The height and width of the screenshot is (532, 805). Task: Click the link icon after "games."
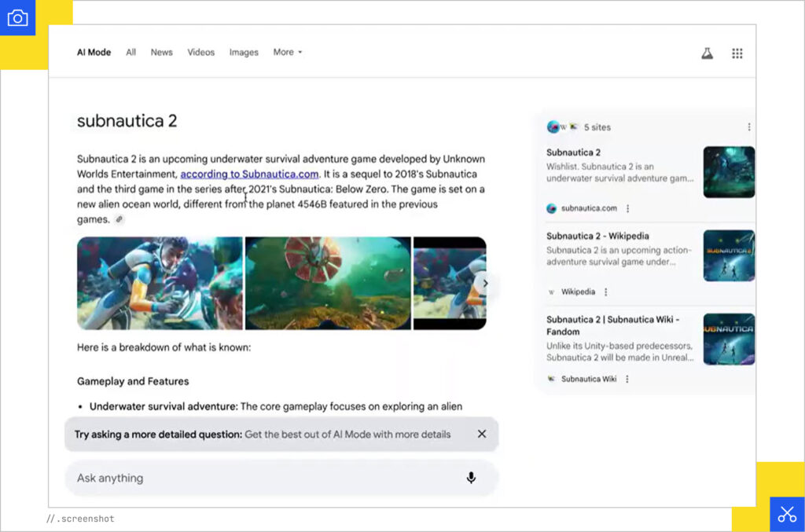[119, 218]
